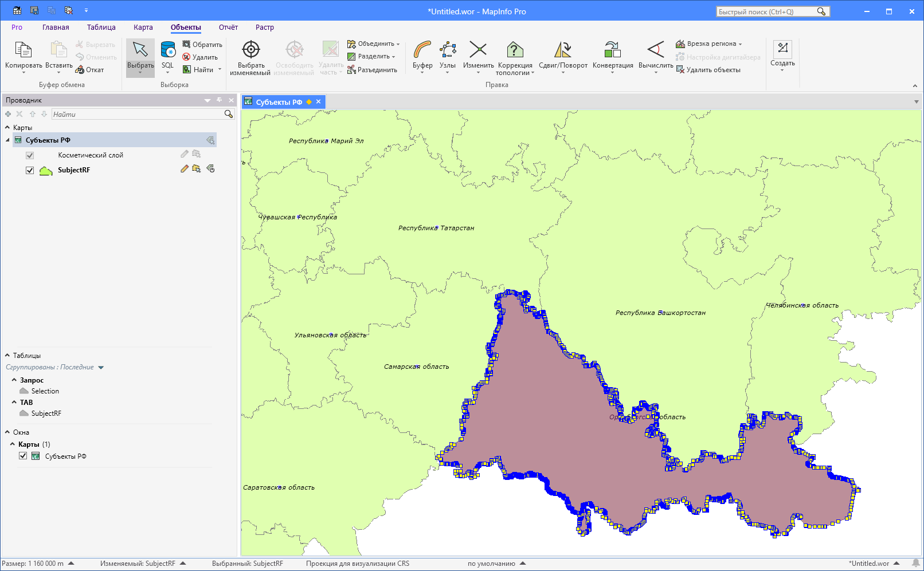
Task: Open the Карта ribbon tab
Action: coord(143,27)
